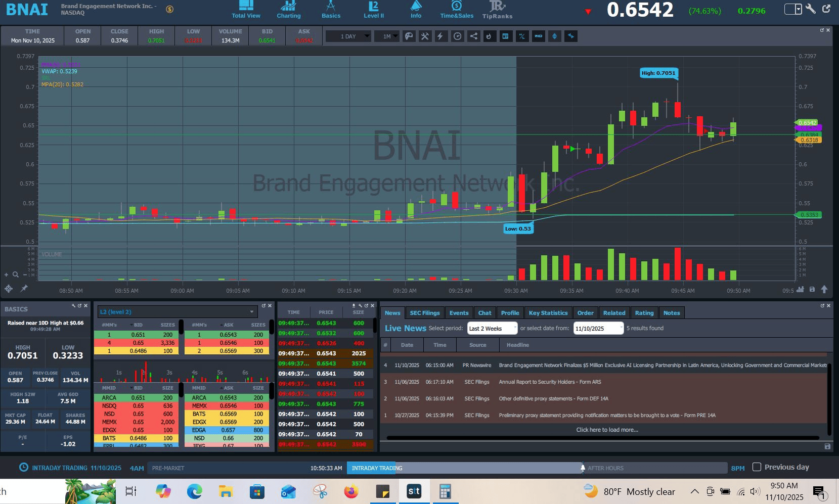Click the lightning bolt chart icon
839x504 pixels.
pyautogui.click(x=441, y=36)
